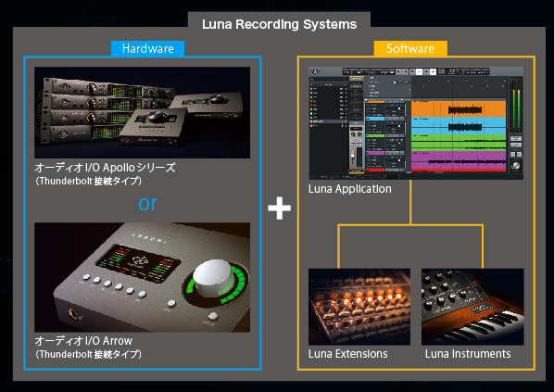Open the Apollo series rack units photo
Viewport: 554px width, 392px height.
click(x=142, y=112)
